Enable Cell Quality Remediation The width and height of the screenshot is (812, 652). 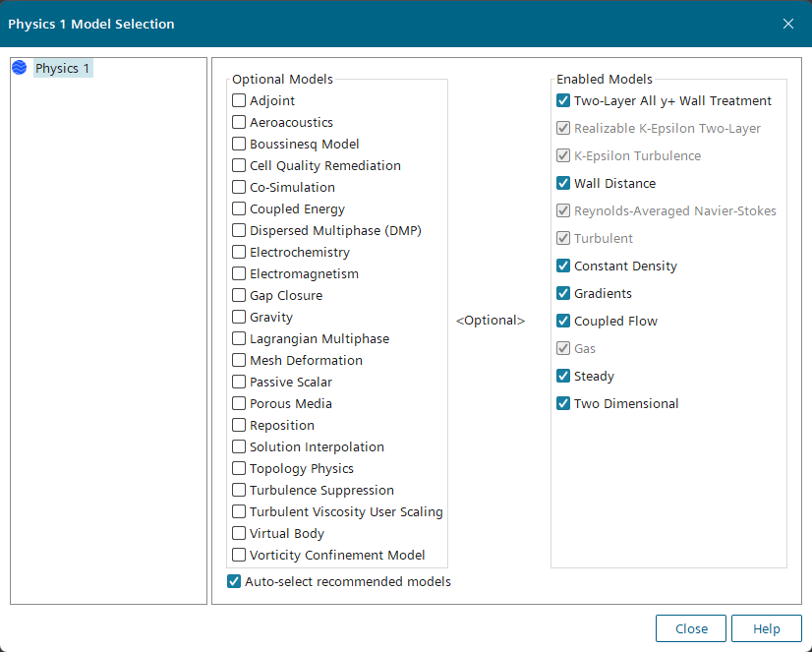tap(239, 165)
